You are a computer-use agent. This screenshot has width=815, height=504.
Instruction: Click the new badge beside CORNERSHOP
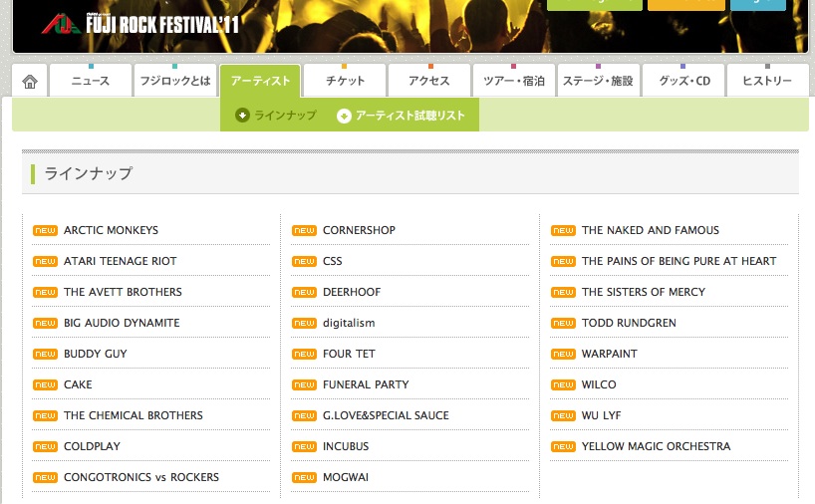[304, 230]
